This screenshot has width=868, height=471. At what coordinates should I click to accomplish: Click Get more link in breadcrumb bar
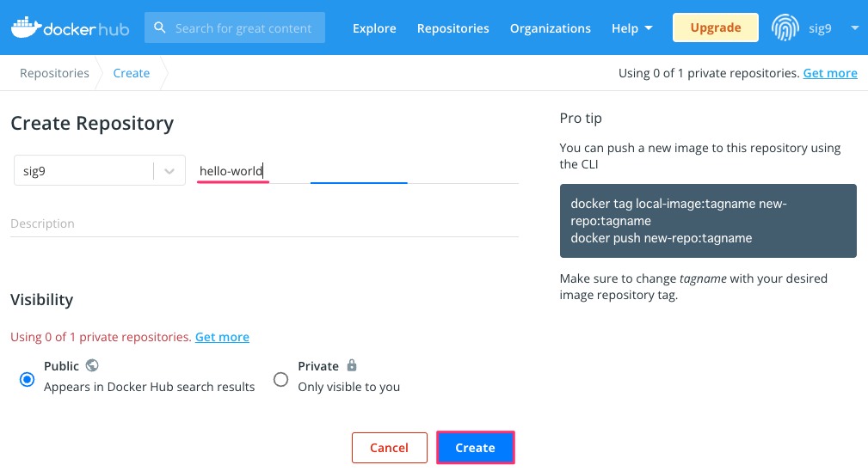(830, 73)
